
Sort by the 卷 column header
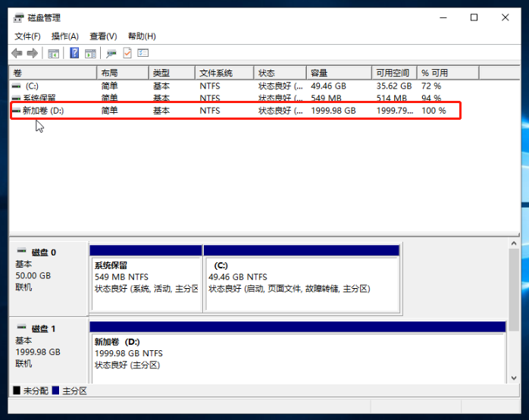(53, 73)
